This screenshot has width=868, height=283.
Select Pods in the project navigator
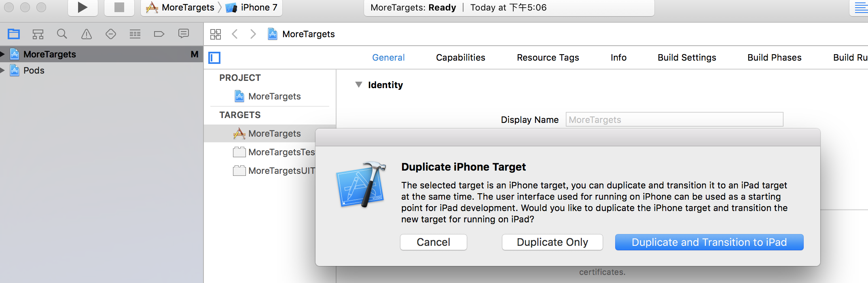click(102, 70)
